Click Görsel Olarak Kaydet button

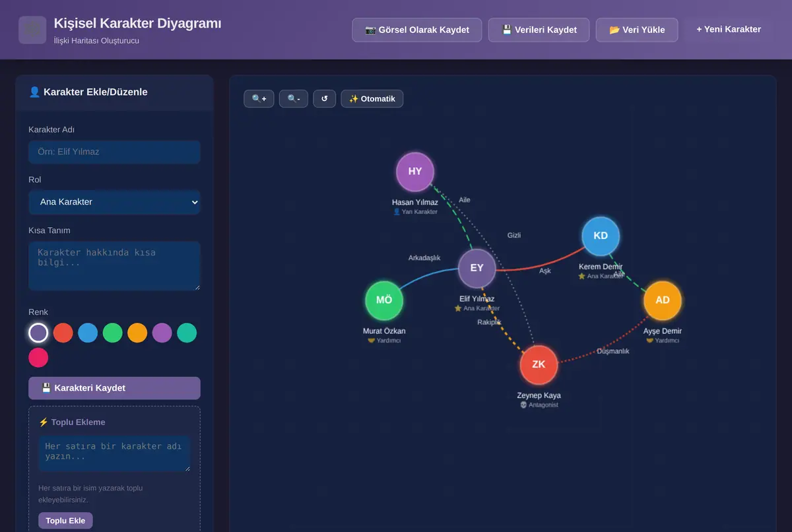[417, 30]
